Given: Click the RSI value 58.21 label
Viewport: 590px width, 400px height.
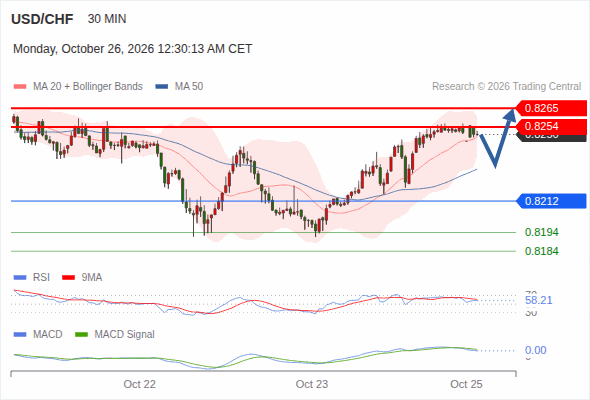Looking at the screenshot, I should tap(539, 300).
